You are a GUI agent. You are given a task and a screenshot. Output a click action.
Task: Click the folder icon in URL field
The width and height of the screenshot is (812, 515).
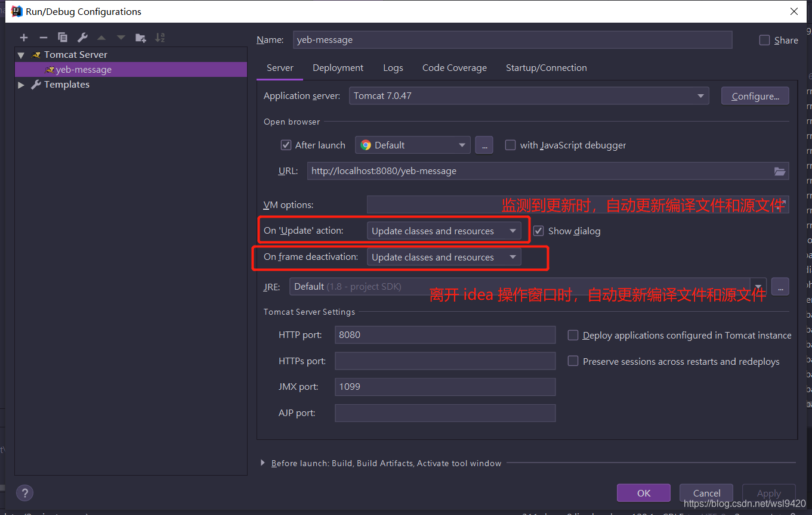click(x=780, y=171)
